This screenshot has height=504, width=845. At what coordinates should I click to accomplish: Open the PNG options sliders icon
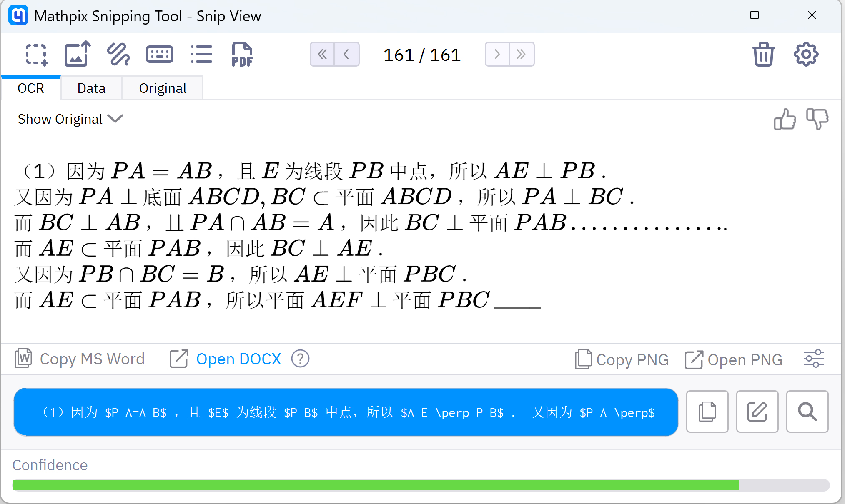[814, 359]
